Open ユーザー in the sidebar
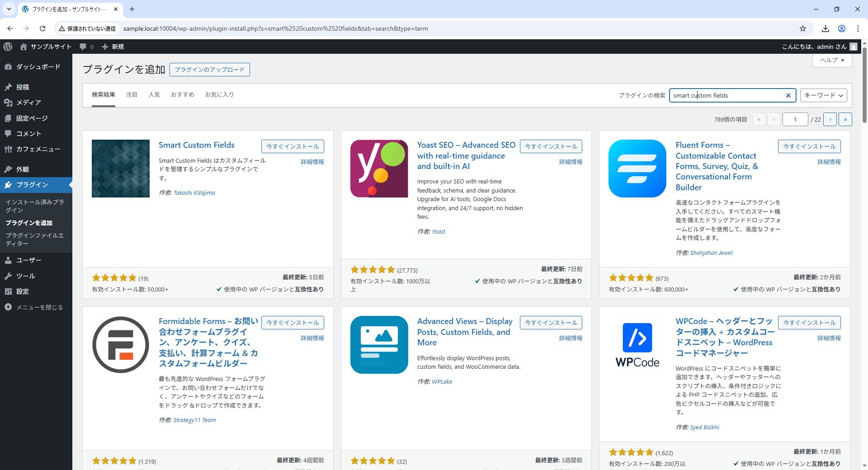Viewport: 868px width, 470px height. [x=36, y=260]
